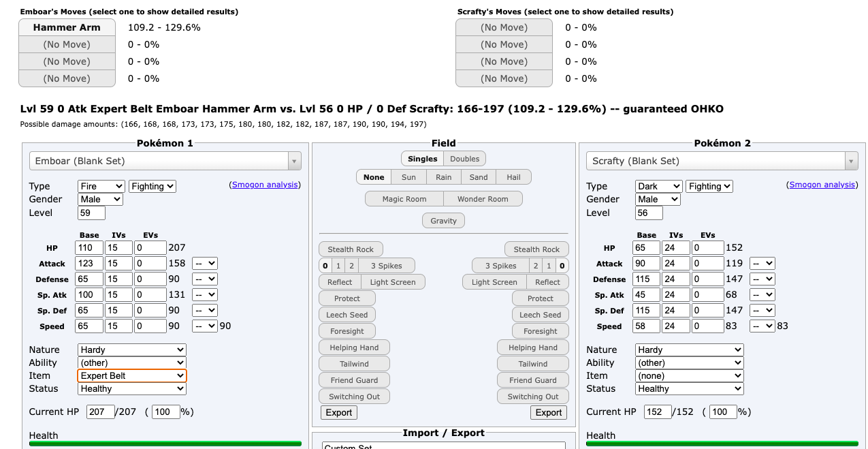Viewport: 868px width, 449px height.
Task: Open Smogon analysis link for Emboar
Action: click(x=264, y=185)
